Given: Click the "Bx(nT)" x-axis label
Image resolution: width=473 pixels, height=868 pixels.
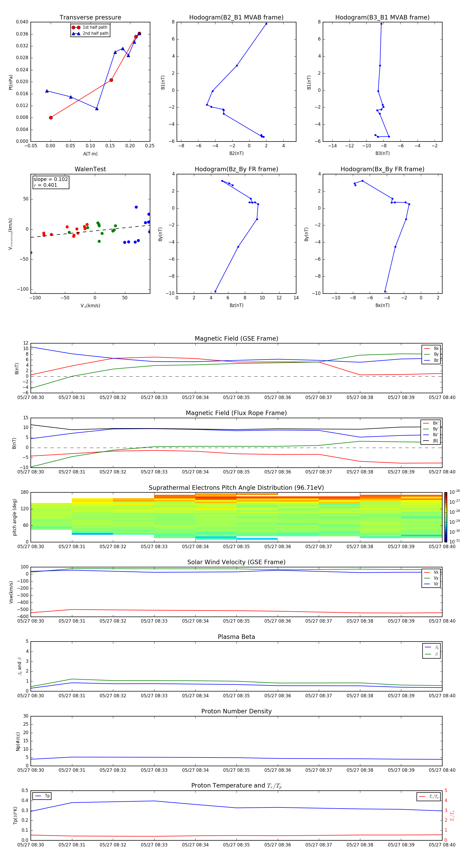Looking at the screenshot, I should click(x=382, y=305).
